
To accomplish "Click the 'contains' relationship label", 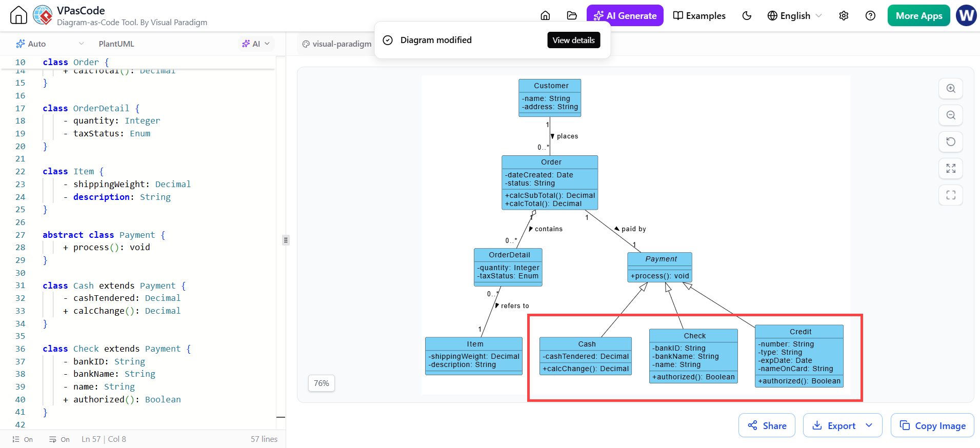I will point(548,229).
